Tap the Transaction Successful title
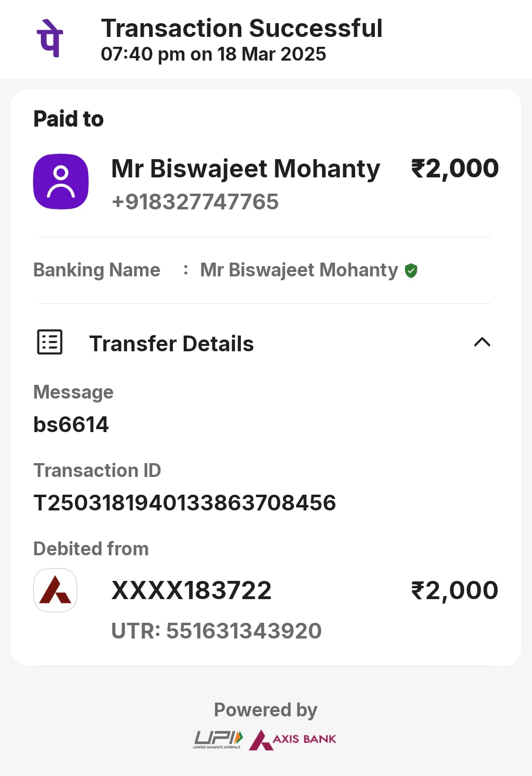 point(241,28)
